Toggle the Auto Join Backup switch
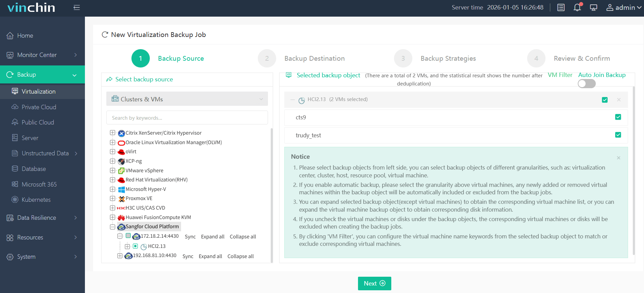 tap(587, 84)
